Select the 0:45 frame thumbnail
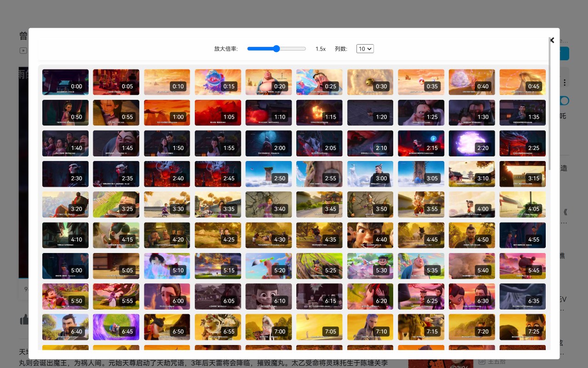Screen dimensions: 588x368 [523, 82]
